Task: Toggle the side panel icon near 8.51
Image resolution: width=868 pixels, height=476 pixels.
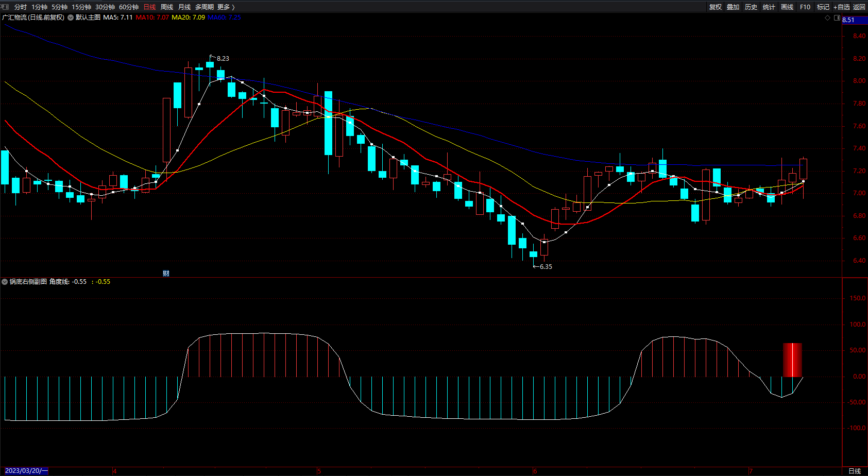Action: 837,18
